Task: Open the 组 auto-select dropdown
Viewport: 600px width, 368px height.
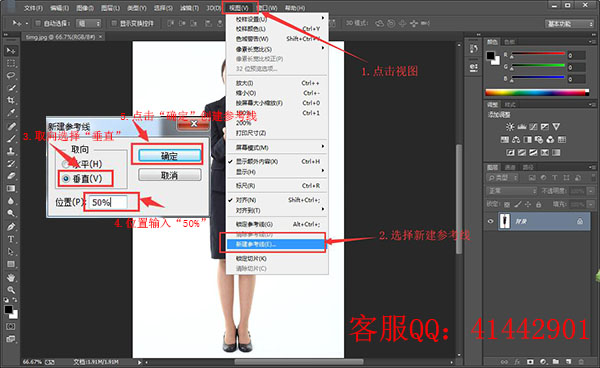Action: [88, 23]
